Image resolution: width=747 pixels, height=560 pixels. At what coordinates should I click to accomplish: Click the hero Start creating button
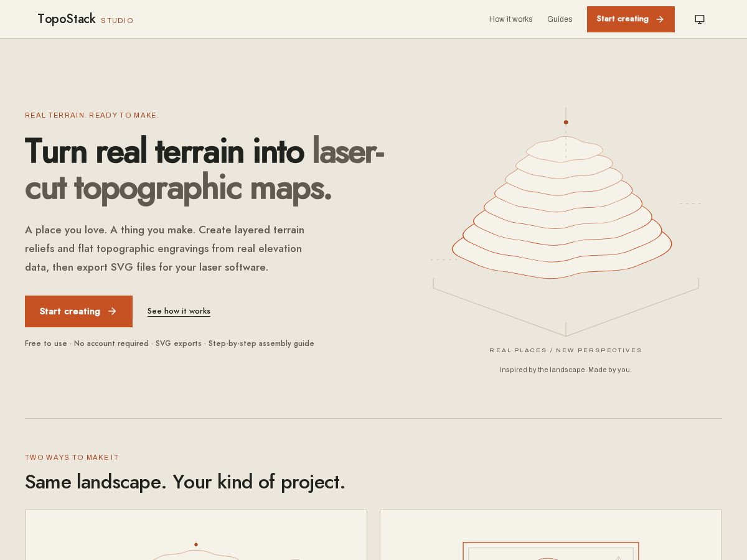(x=78, y=311)
